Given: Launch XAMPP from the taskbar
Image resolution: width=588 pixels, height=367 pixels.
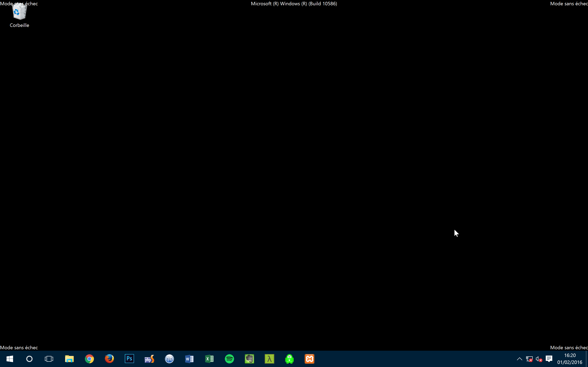Looking at the screenshot, I should coord(309,359).
